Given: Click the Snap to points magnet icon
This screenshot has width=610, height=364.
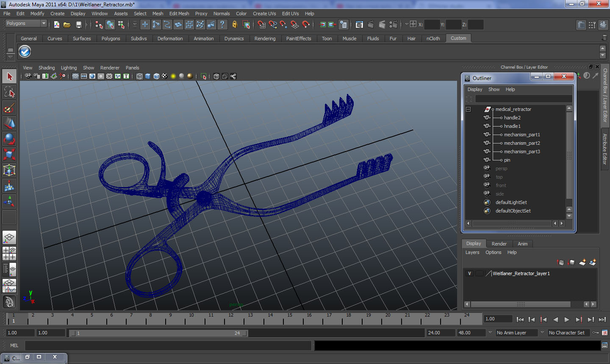Looking at the screenshot, I should [x=283, y=25].
